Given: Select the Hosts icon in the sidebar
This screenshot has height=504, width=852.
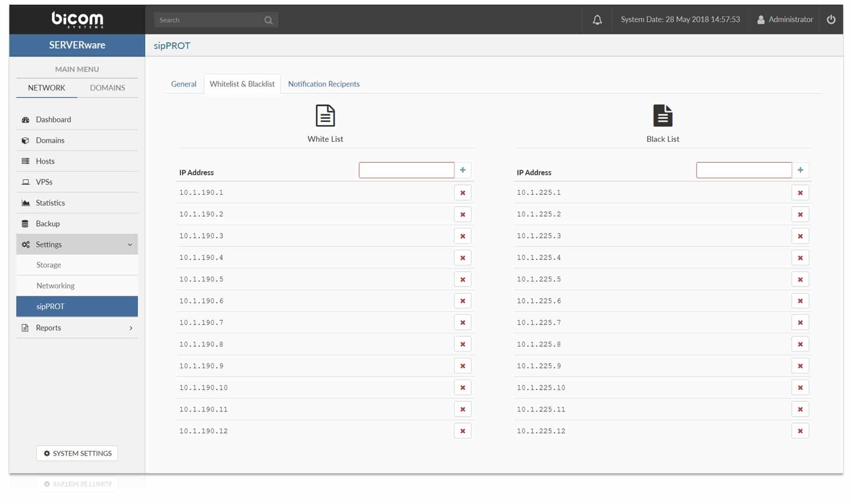Looking at the screenshot, I should tap(26, 161).
